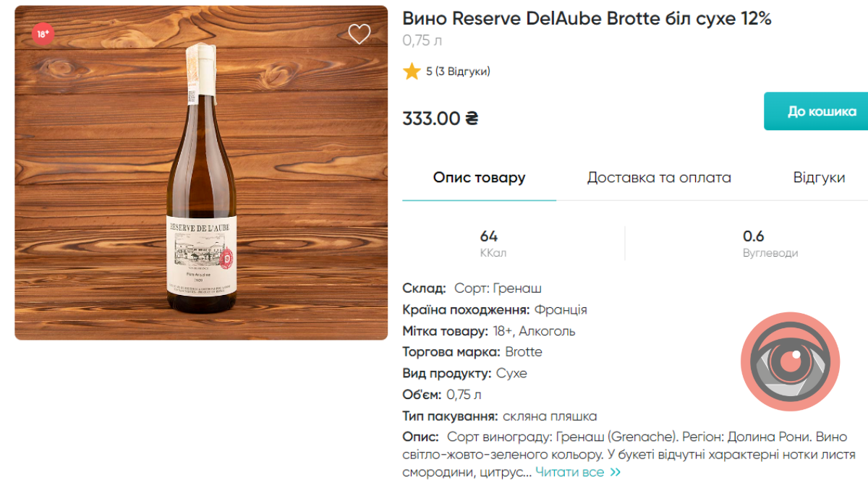868x488 pixels.
Task: Click the 0.6 Вуглеводи nutrition value
Action: [x=754, y=244]
